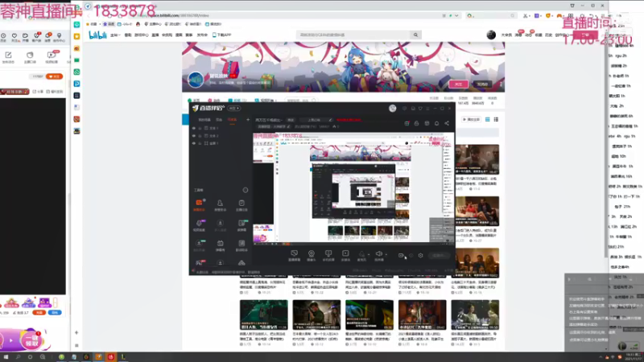Click the microphone icon in streaming tool bottom bar
The height and width of the screenshot is (362, 644).
click(x=361, y=254)
